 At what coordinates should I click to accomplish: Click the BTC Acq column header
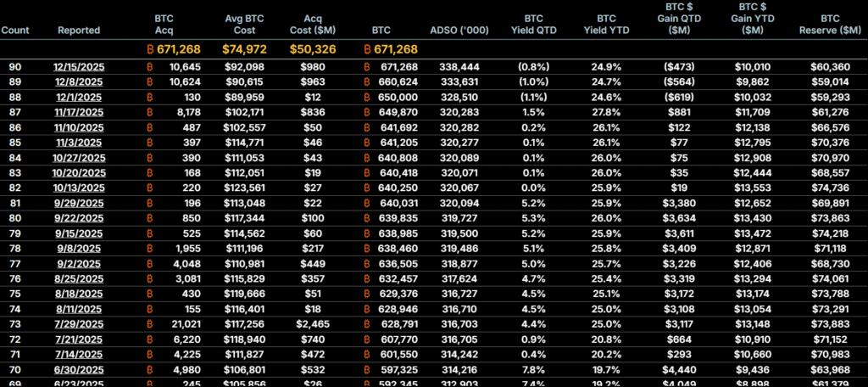tap(164, 25)
